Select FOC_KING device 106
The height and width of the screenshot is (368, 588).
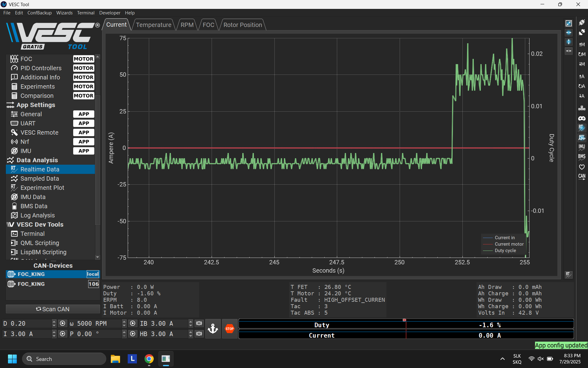(53, 284)
